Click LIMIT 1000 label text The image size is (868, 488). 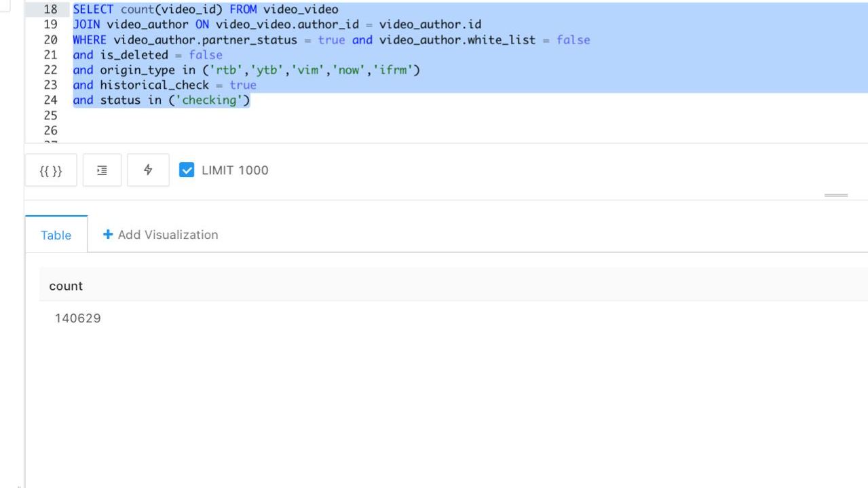[x=235, y=170]
